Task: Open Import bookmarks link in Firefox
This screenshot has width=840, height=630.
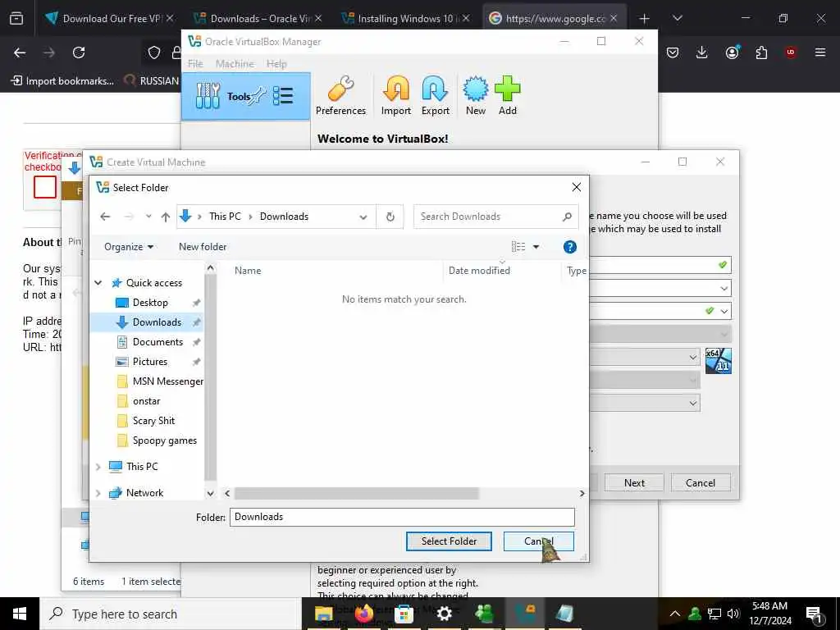Action: pyautogui.click(x=62, y=81)
